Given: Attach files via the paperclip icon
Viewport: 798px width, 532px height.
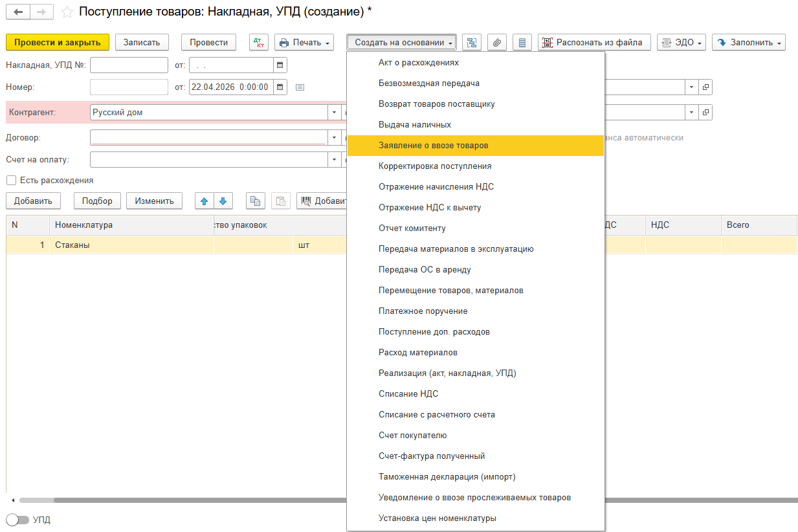Looking at the screenshot, I should click(x=497, y=43).
